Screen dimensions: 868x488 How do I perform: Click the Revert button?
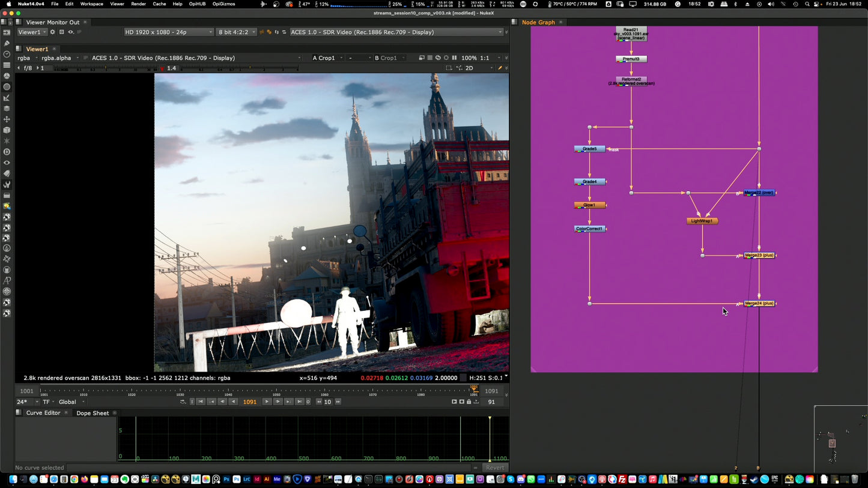(495, 468)
